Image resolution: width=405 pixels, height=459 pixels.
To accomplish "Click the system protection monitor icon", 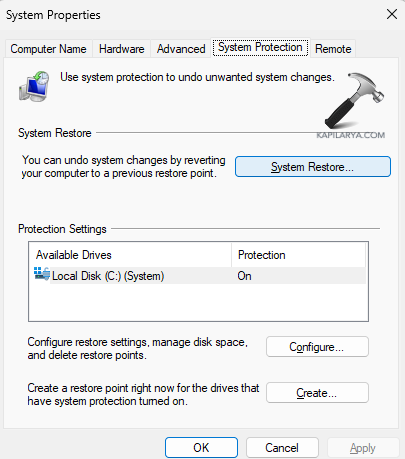I will point(34,86).
